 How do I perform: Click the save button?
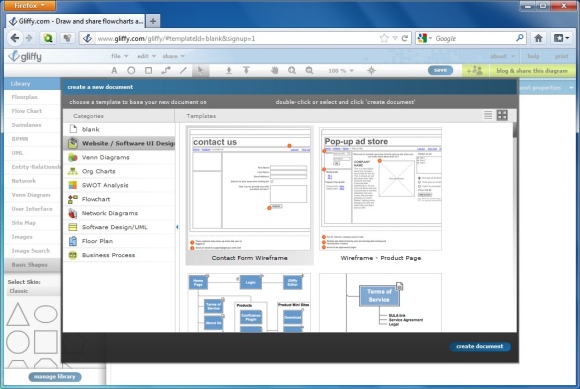pos(440,70)
